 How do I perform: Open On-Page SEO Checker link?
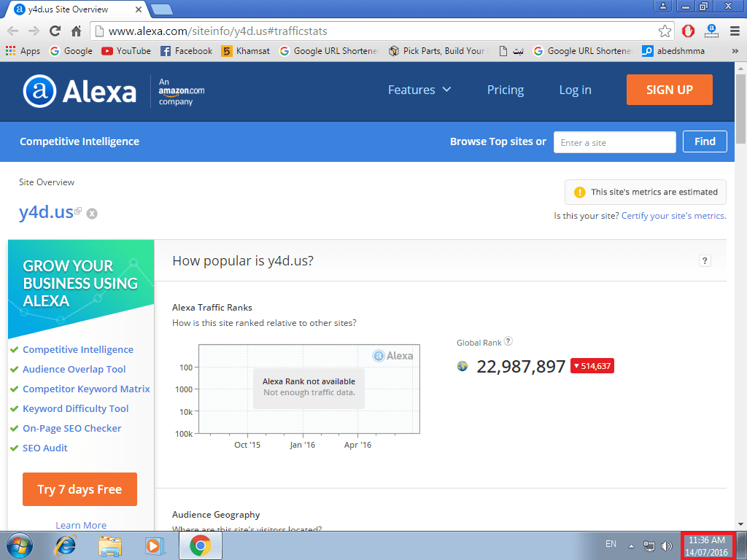[x=72, y=428]
